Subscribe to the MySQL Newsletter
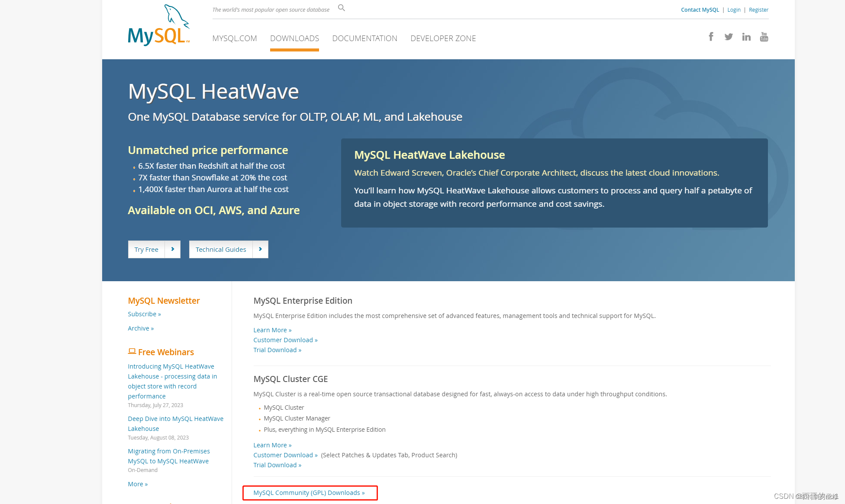This screenshot has height=504, width=845. point(144,314)
